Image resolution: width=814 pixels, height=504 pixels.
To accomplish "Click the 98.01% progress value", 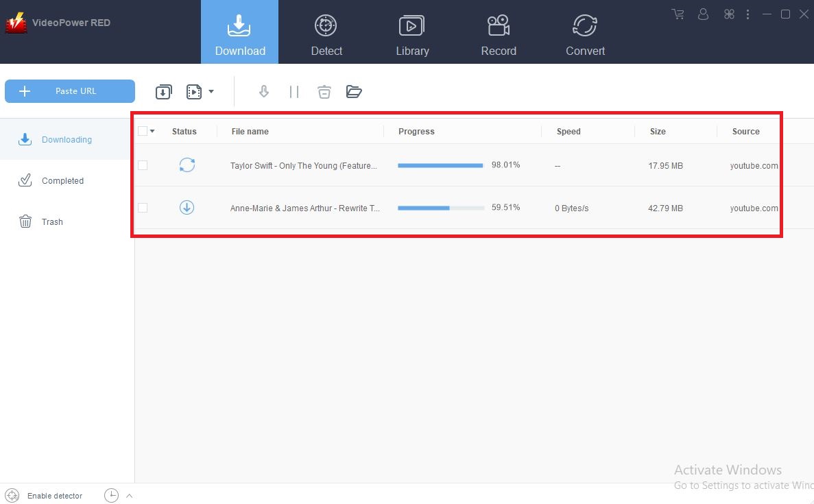I will [x=505, y=165].
